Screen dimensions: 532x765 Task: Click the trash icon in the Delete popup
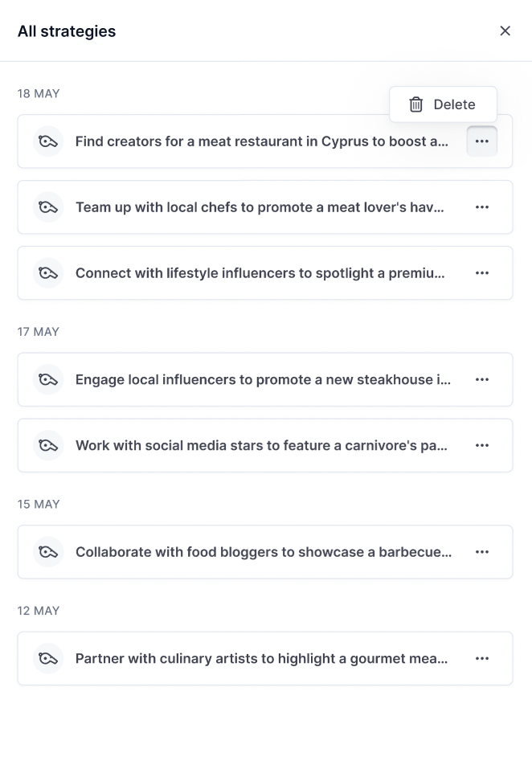click(416, 104)
